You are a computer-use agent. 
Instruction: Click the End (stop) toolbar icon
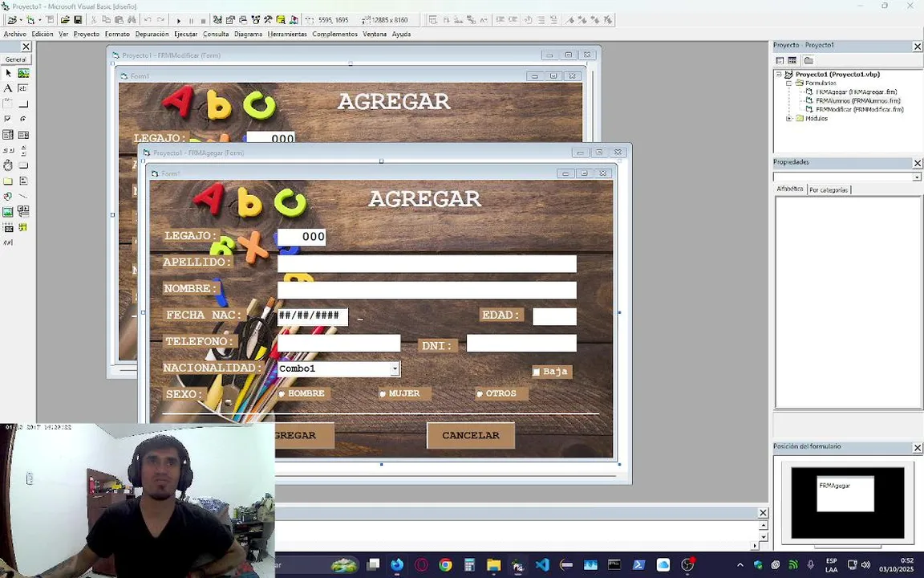pyautogui.click(x=203, y=21)
